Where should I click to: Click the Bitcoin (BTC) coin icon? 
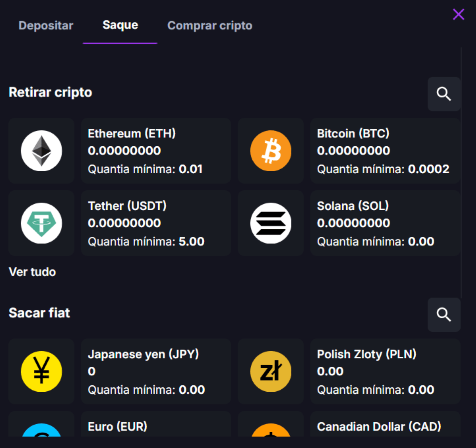tap(271, 151)
